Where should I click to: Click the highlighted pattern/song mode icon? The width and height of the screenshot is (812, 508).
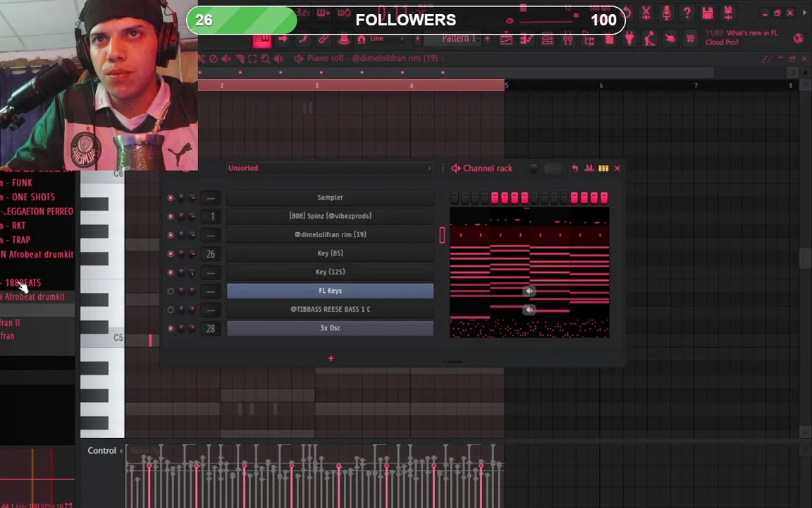(262, 40)
